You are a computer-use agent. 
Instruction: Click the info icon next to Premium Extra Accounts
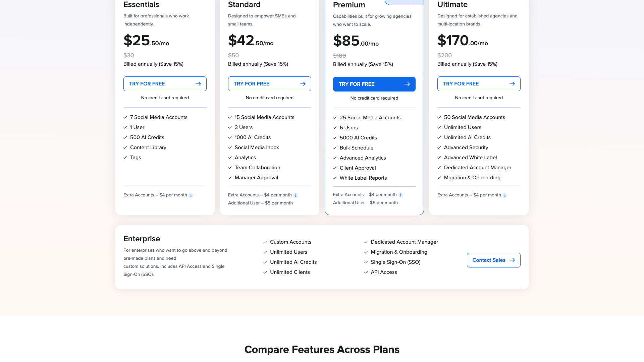click(x=401, y=194)
